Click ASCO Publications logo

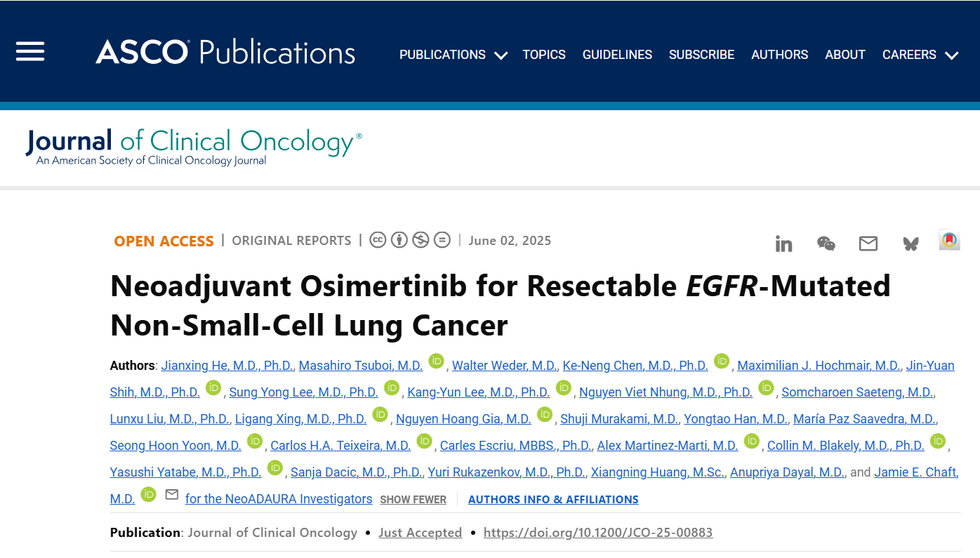click(225, 53)
